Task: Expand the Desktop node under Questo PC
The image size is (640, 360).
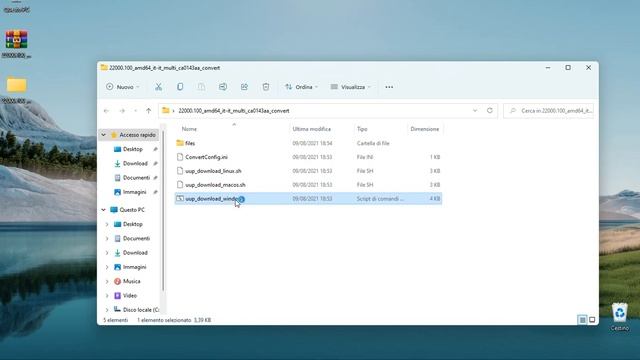Action: click(107, 224)
